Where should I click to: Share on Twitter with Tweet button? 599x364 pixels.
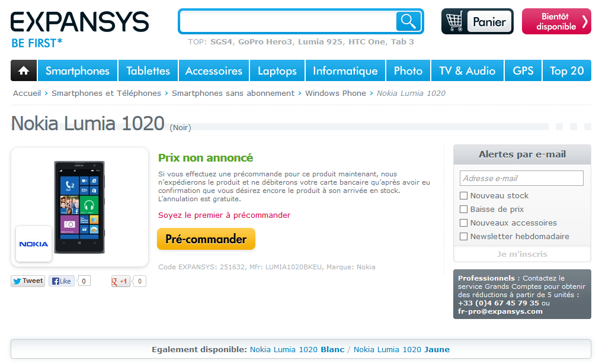28,281
